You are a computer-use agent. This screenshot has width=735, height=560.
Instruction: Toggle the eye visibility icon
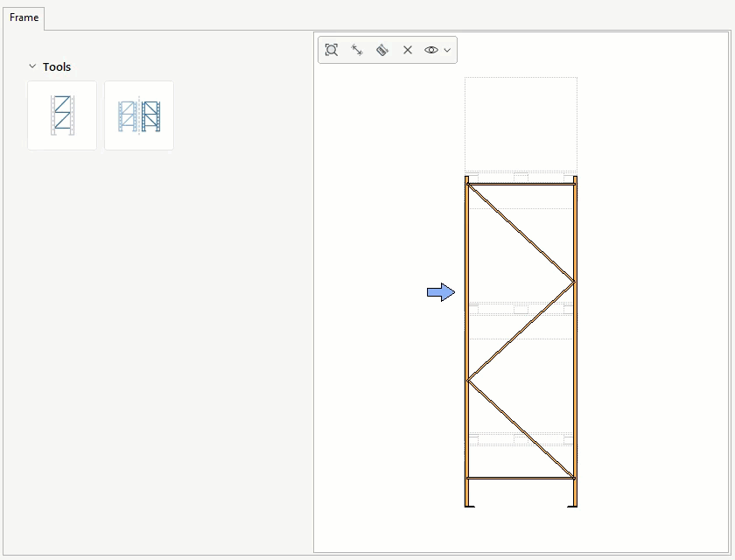431,50
